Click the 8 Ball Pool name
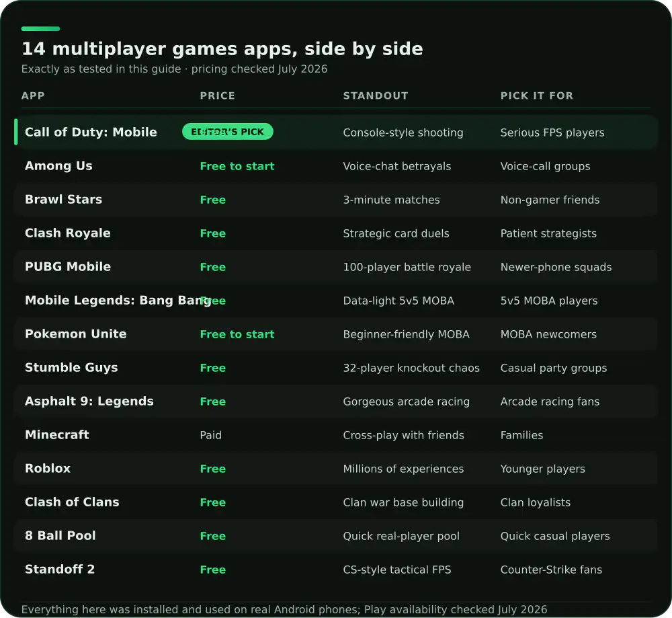The height and width of the screenshot is (618, 672). [x=60, y=536]
